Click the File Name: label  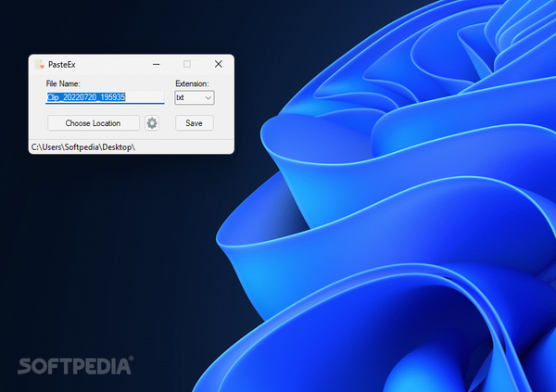click(x=63, y=83)
